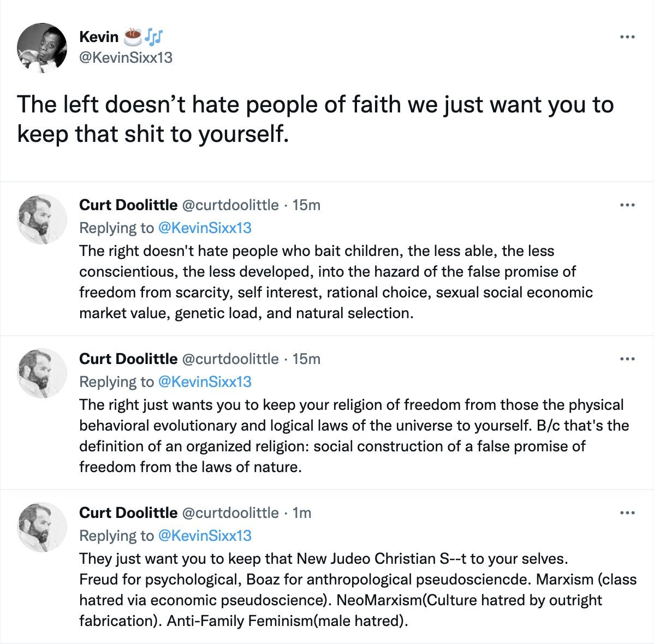Open more options on first Curt Doolittle reply
654x644 pixels.
tap(627, 205)
